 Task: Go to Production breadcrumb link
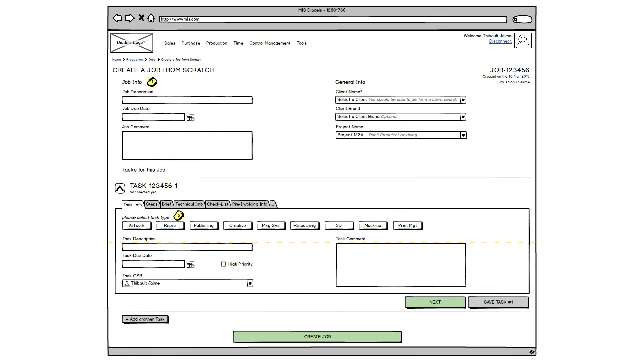click(135, 60)
